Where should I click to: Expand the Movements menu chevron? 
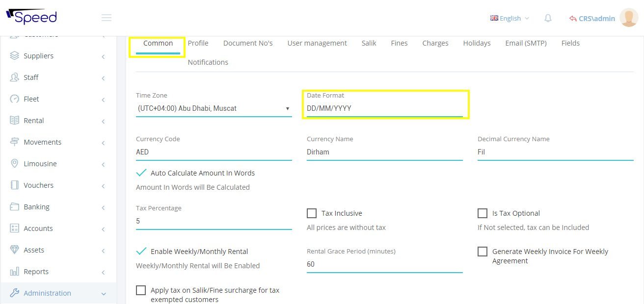pyautogui.click(x=103, y=143)
